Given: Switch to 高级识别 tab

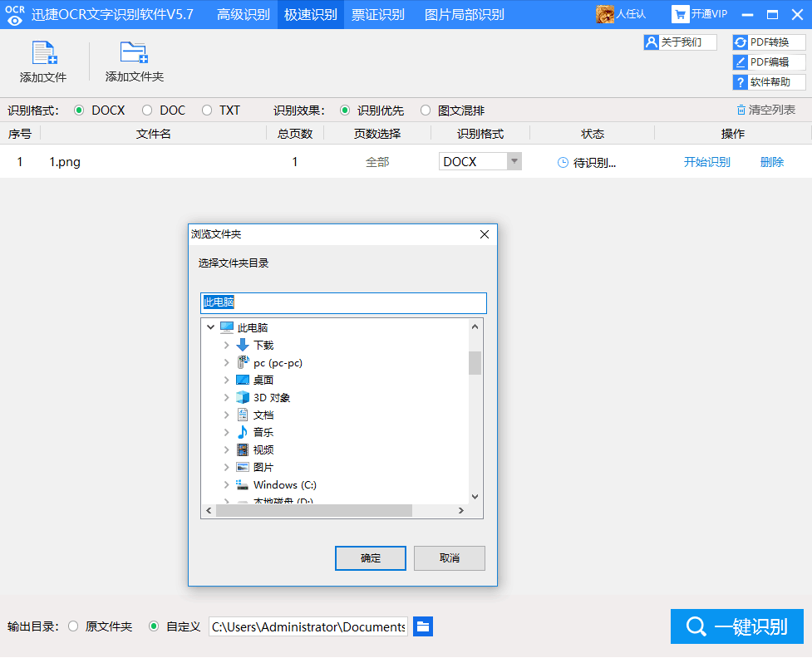Looking at the screenshot, I should coord(244,14).
